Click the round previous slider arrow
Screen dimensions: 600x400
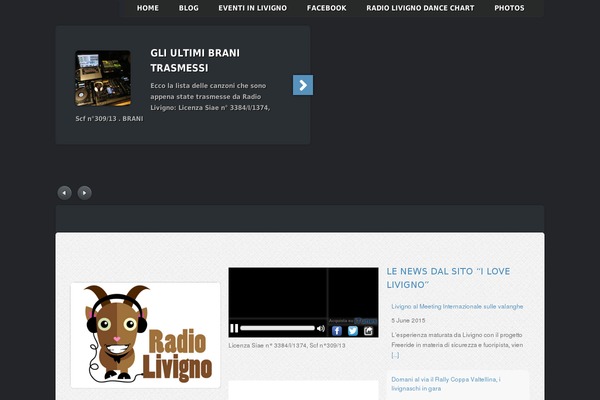[x=64, y=193]
